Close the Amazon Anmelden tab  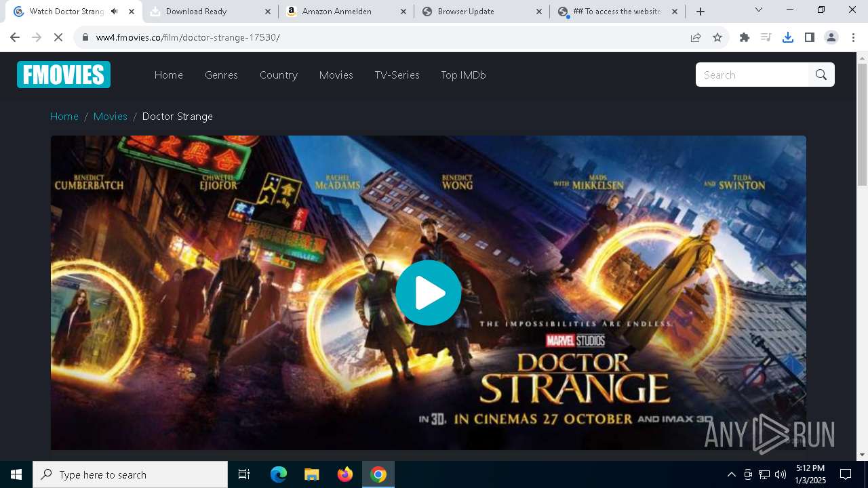tap(403, 12)
